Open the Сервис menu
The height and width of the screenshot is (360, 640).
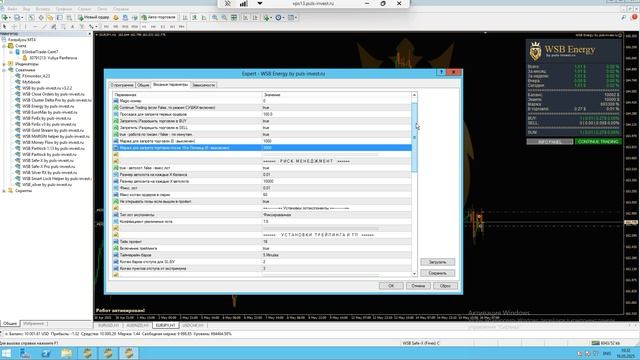(84, 9)
